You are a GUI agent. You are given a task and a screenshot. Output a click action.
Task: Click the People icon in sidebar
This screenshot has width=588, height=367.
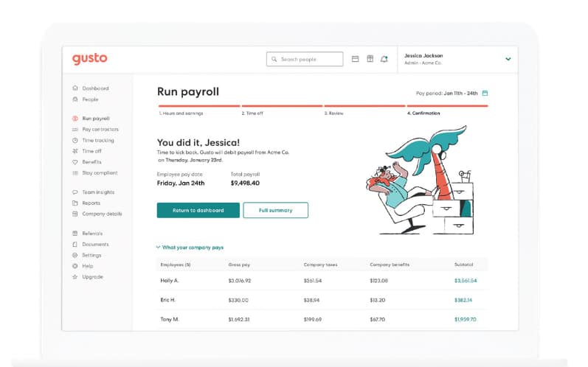coord(75,99)
